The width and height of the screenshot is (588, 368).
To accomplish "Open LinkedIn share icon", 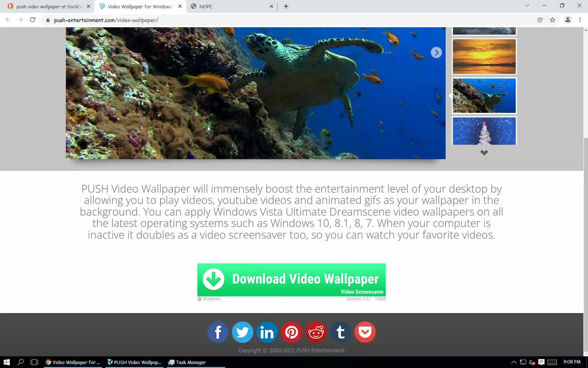I will [x=267, y=332].
